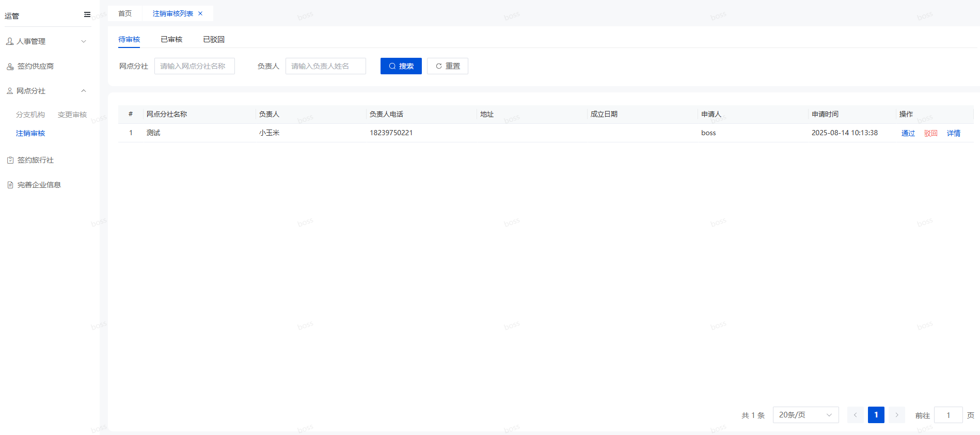Click the 完善企业信息 document icon
The width and height of the screenshot is (980, 435).
pyautogui.click(x=10, y=185)
